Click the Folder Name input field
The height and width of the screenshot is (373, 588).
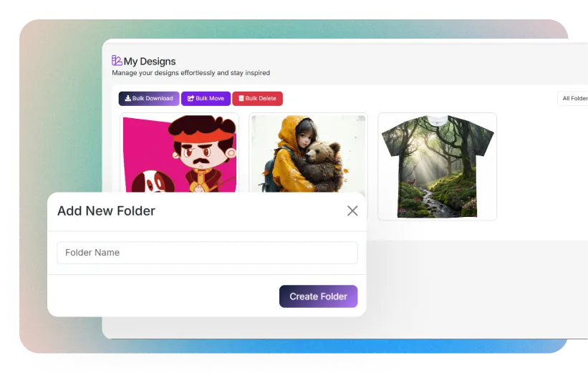[207, 253]
